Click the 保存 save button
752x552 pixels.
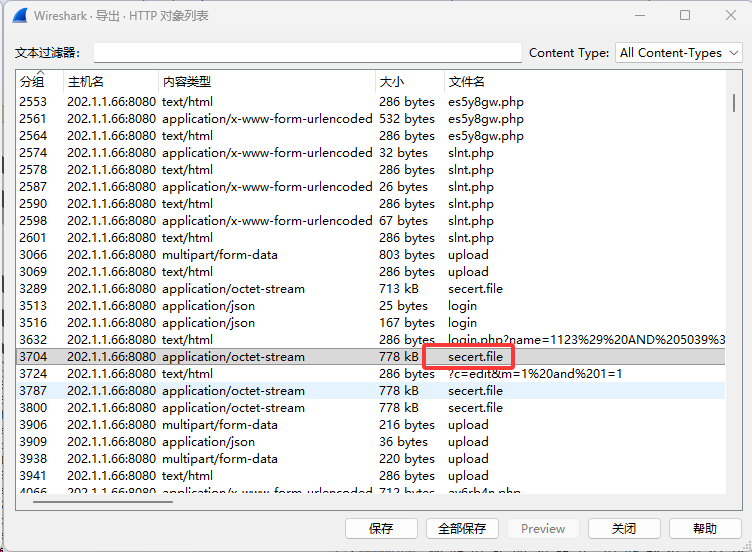[380, 528]
